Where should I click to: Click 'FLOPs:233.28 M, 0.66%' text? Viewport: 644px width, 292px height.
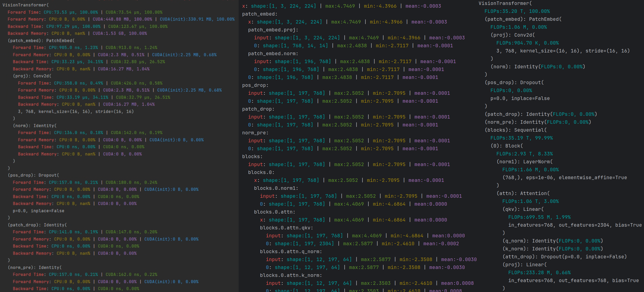pos(539,272)
